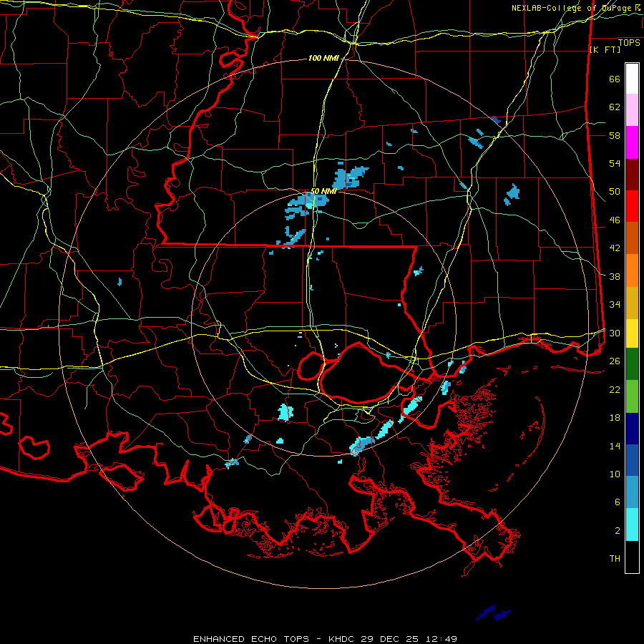Click the cyan 2 kft legend swatch
The image size is (644, 644).
click(x=632, y=525)
